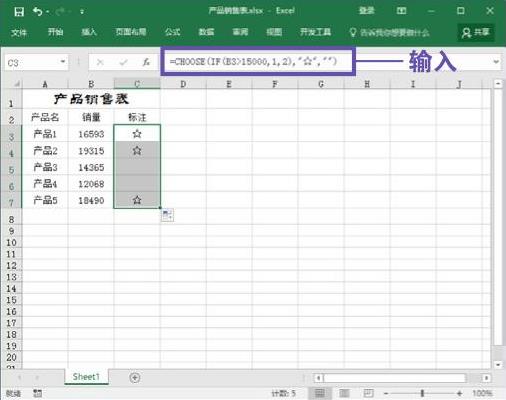Select column A header
The image size is (506, 400).
click(x=45, y=84)
